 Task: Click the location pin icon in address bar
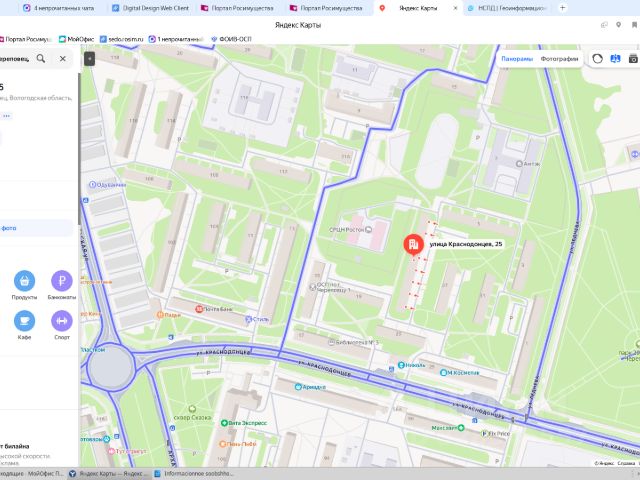[619, 25]
